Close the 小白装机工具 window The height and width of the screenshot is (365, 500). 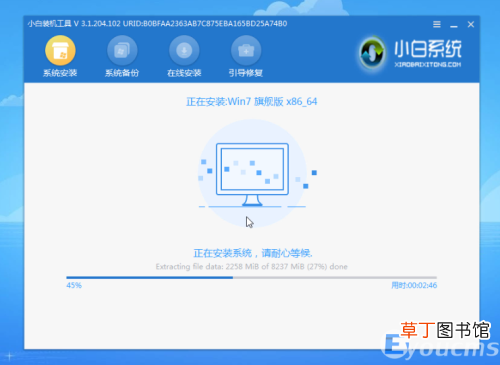click(471, 24)
